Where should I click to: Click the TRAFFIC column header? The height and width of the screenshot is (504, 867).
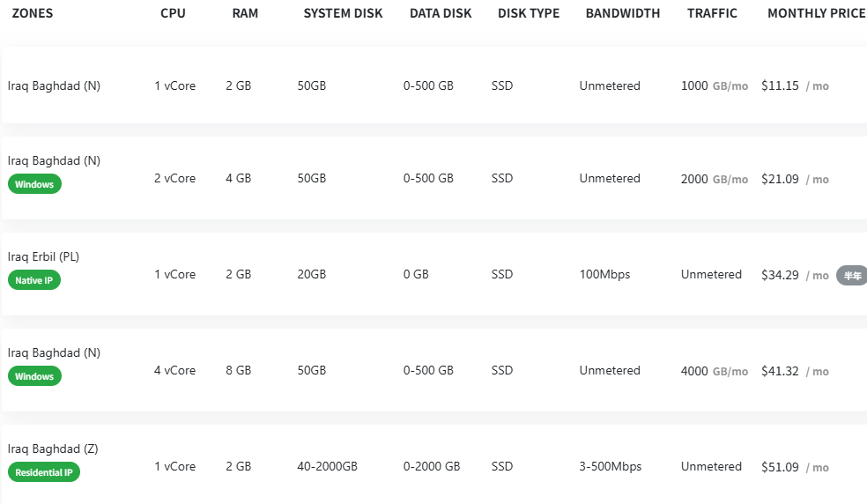pos(712,13)
